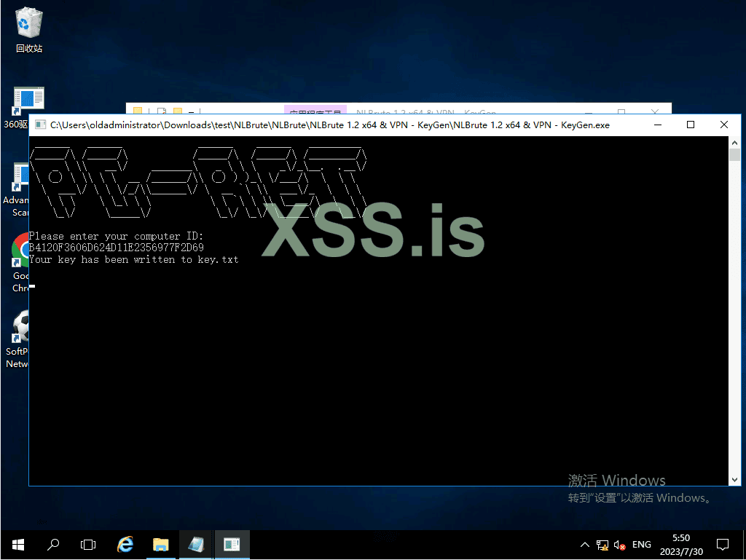Click the muted volume tray icon
The image size is (746, 560).
click(619, 545)
